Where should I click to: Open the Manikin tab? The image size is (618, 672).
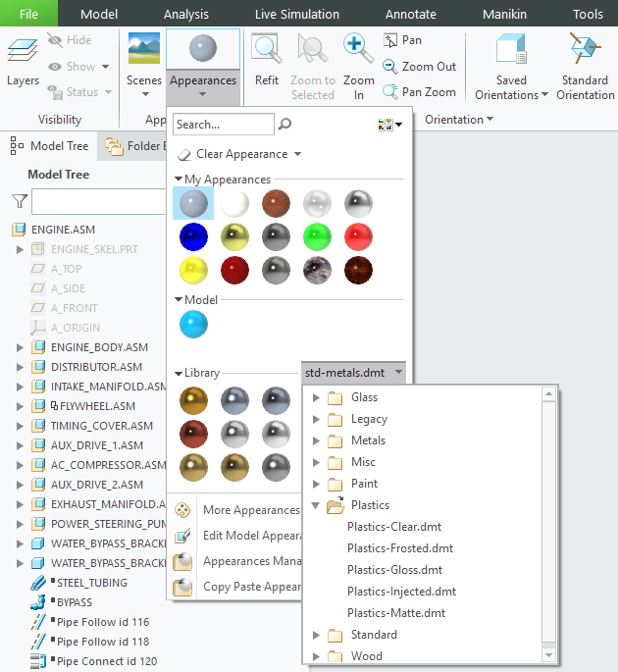pyautogui.click(x=504, y=14)
